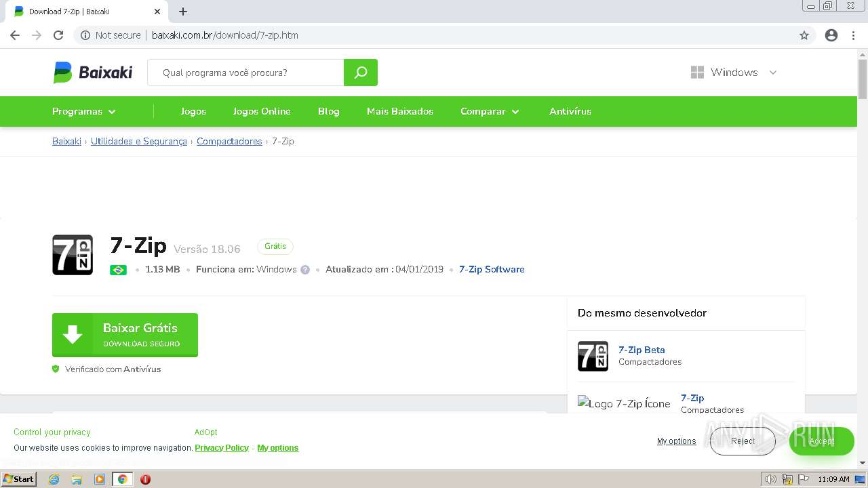This screenshot has width=868, height=488.
Task: Click the Not secure site info icon
Action: click(85, 35)
